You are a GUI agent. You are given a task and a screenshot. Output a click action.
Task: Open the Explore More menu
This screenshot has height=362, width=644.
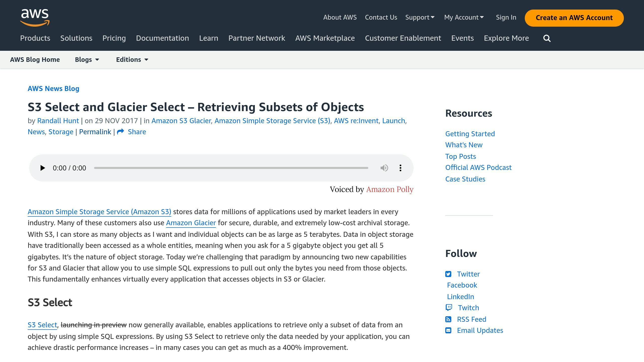point(506,38)
